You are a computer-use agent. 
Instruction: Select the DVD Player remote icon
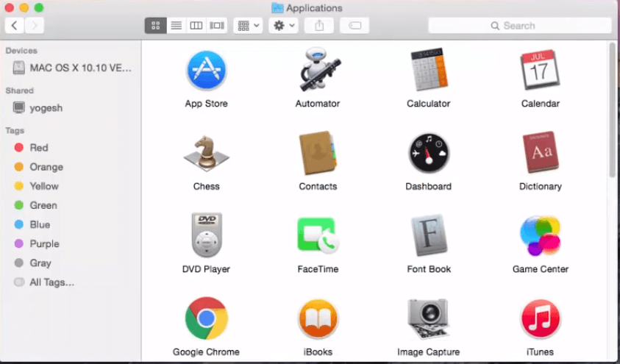click(x=207, y=235)
